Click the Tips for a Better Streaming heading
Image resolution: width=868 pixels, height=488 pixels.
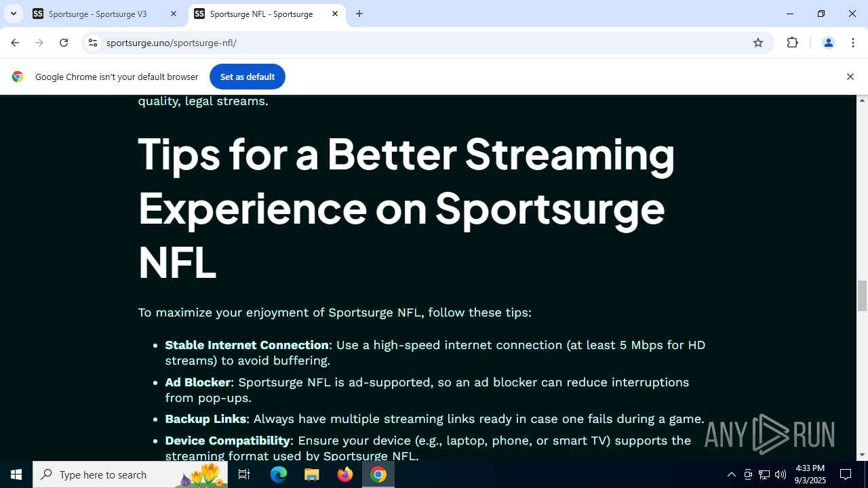click(407, 207)
